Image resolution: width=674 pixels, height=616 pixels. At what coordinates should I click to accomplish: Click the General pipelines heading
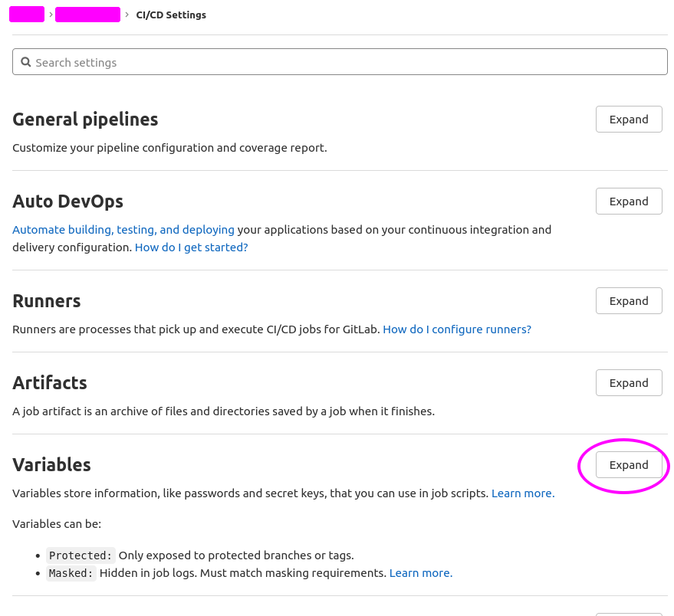click(x=85, y=120)
